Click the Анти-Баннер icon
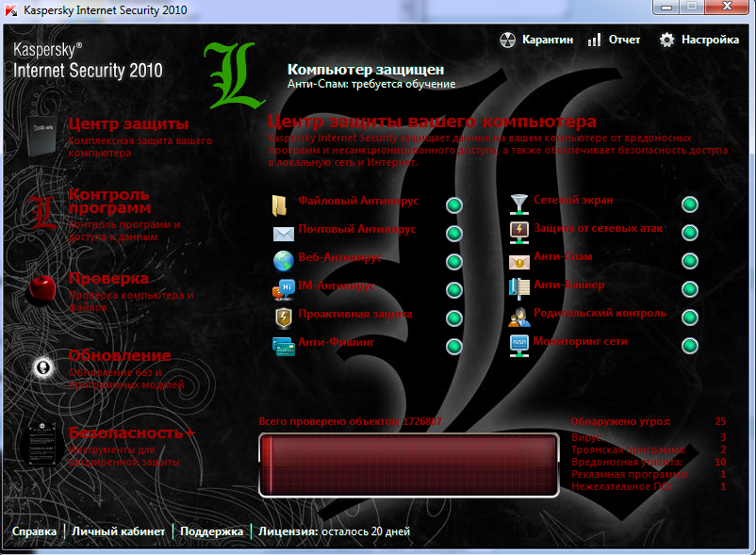 click(519, 289)
